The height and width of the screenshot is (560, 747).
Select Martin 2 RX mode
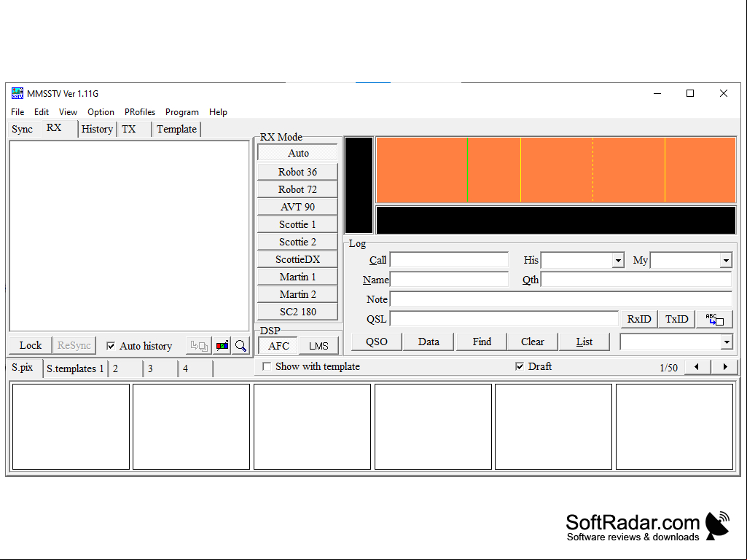(x=298, y=294)
